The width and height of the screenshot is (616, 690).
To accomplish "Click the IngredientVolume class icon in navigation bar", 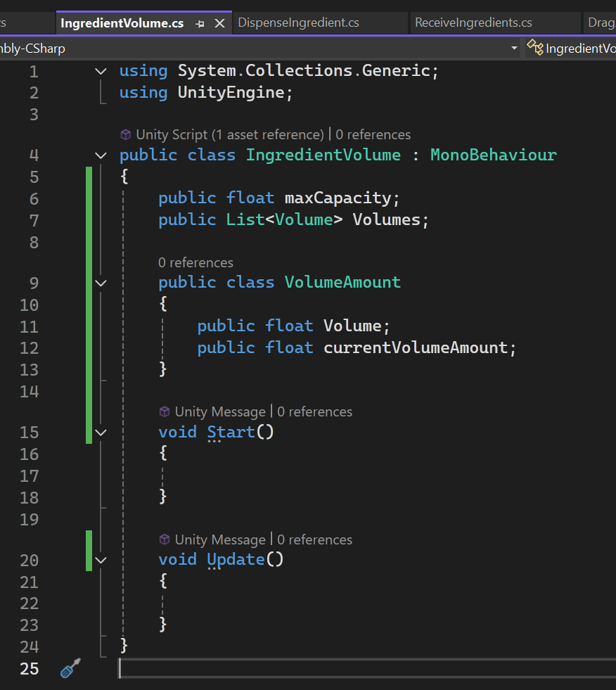I will pos(535,48).
